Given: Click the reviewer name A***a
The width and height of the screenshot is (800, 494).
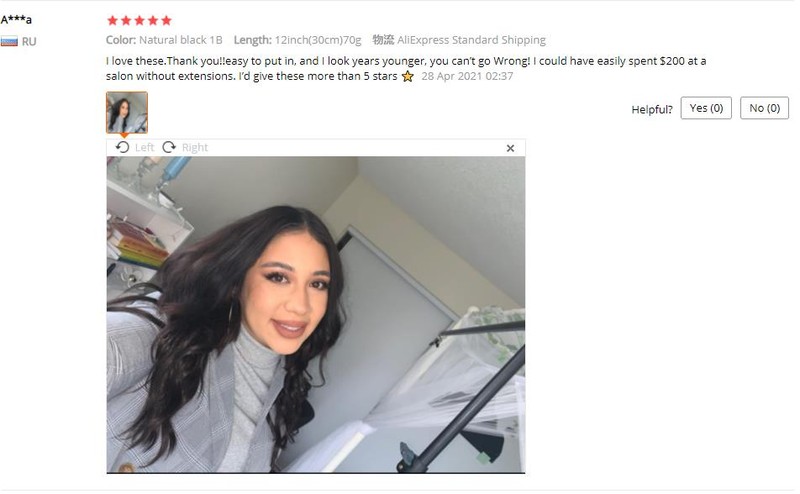Looking at the screenshot, I should [16, 20].
